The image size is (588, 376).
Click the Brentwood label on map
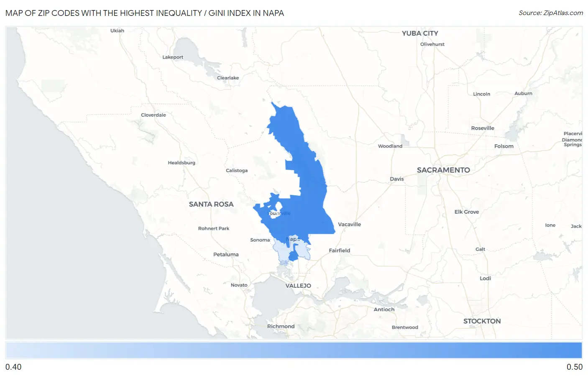click(405, 327)
